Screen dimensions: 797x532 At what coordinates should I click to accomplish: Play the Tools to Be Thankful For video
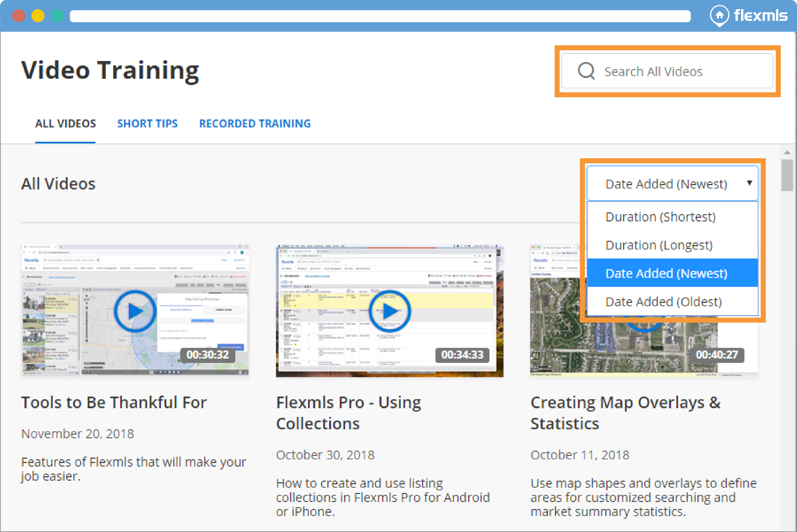coord(135,311)
